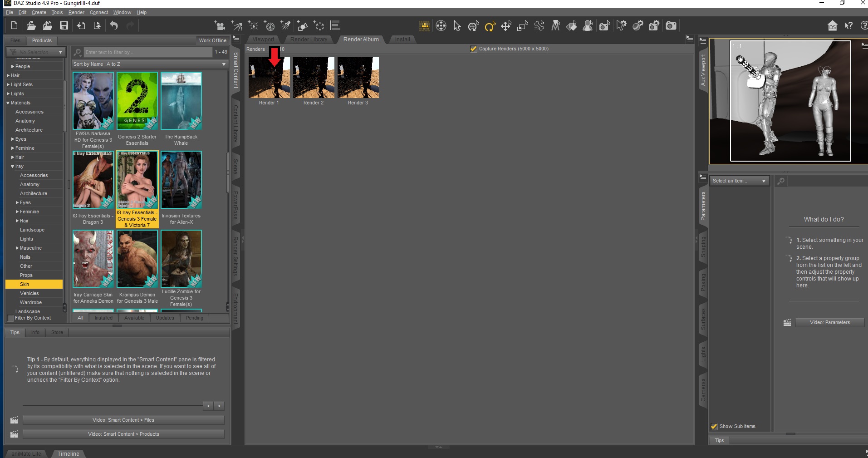Viewport: 868px width, 458px height.
Task: Expand the People category
Action: [13, 66]
